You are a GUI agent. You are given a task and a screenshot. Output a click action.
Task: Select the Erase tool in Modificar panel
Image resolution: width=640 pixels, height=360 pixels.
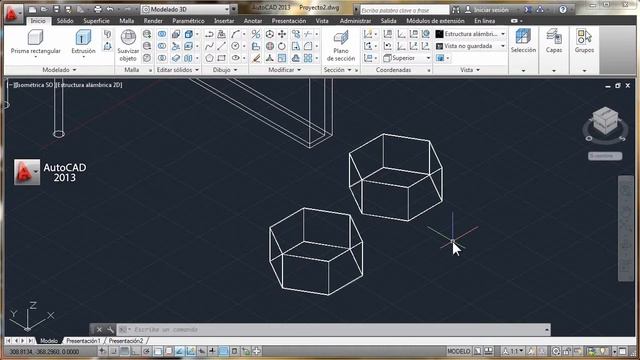[x=256, y=58]
